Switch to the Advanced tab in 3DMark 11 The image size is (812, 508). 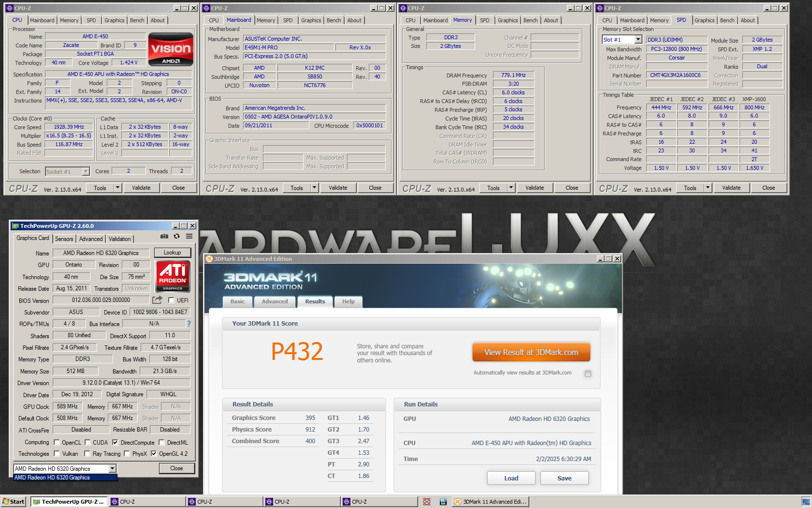pyautogui.click(x=275, y=301)
